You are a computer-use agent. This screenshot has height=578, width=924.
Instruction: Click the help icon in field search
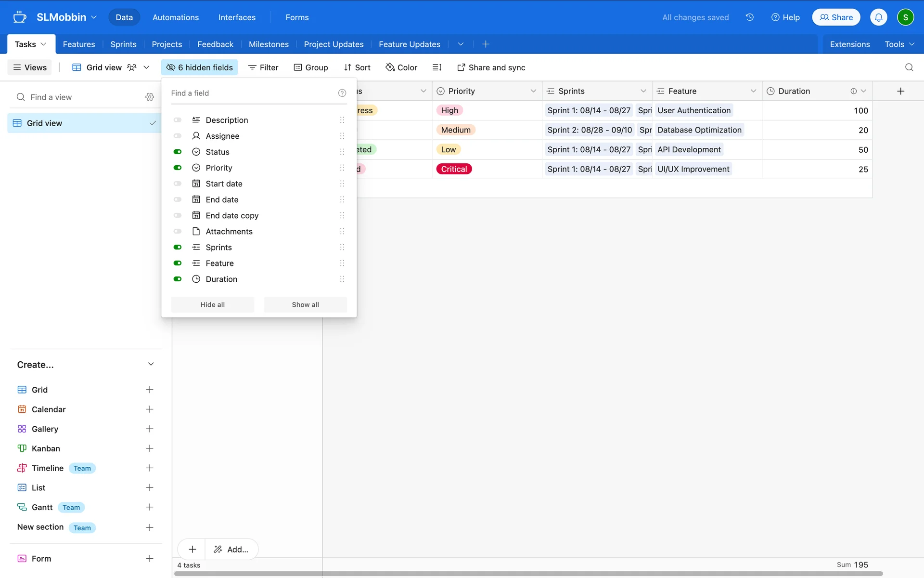point(342,93)
